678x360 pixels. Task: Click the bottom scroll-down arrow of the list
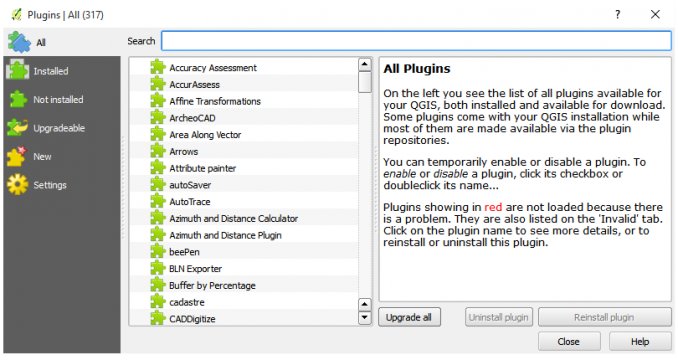coord(365,318)
